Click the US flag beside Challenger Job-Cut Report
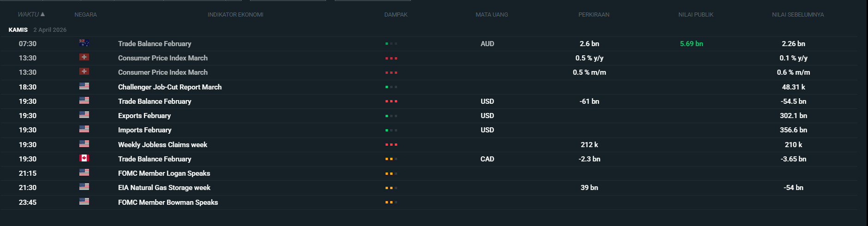 [84, 86]
